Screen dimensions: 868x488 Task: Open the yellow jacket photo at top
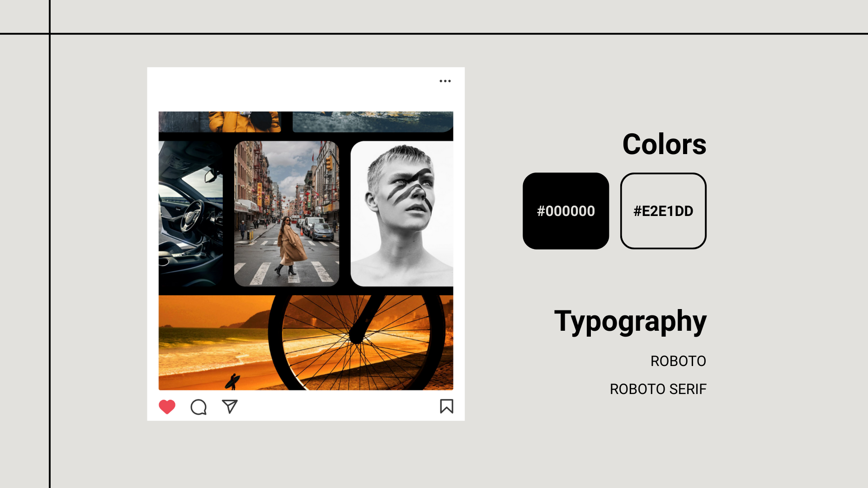[220, 122]
